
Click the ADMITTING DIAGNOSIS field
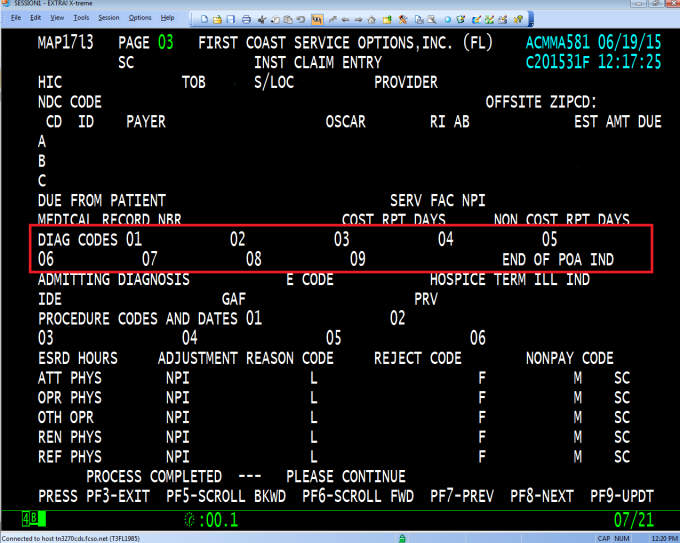pos(230,280)
